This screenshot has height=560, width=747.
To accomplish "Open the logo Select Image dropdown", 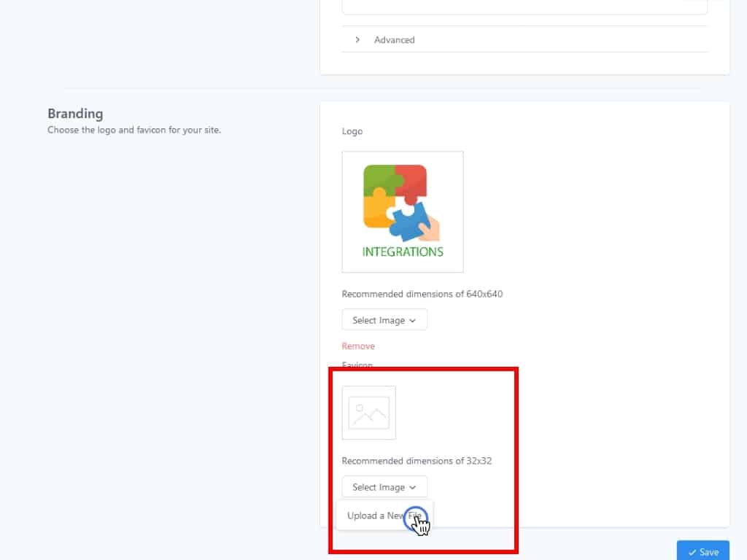I will point(384,320).
